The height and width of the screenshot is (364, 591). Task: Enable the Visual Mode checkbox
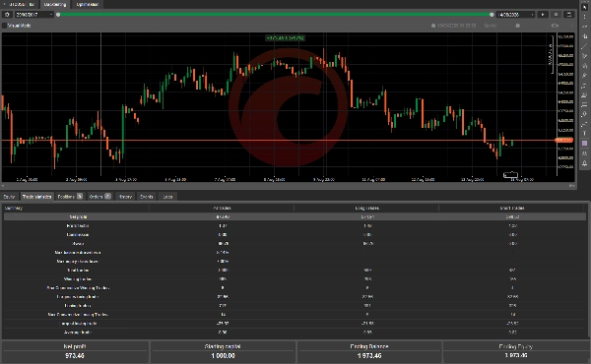(x=5, y=26)
